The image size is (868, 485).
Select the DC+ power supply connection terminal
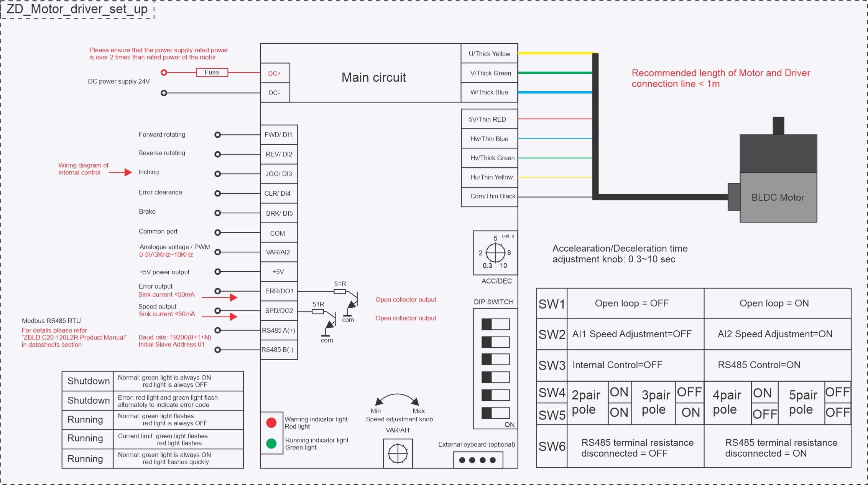[x=275, y=73]
